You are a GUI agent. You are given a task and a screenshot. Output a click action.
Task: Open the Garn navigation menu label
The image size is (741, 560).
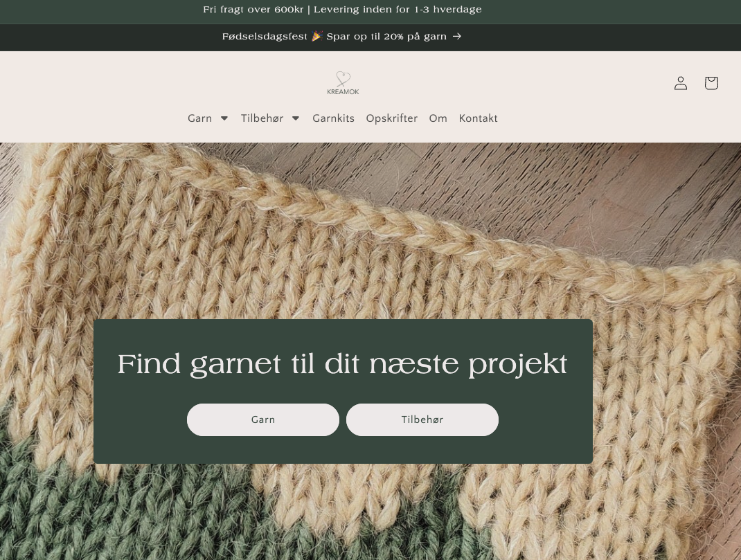pos(199,118)
